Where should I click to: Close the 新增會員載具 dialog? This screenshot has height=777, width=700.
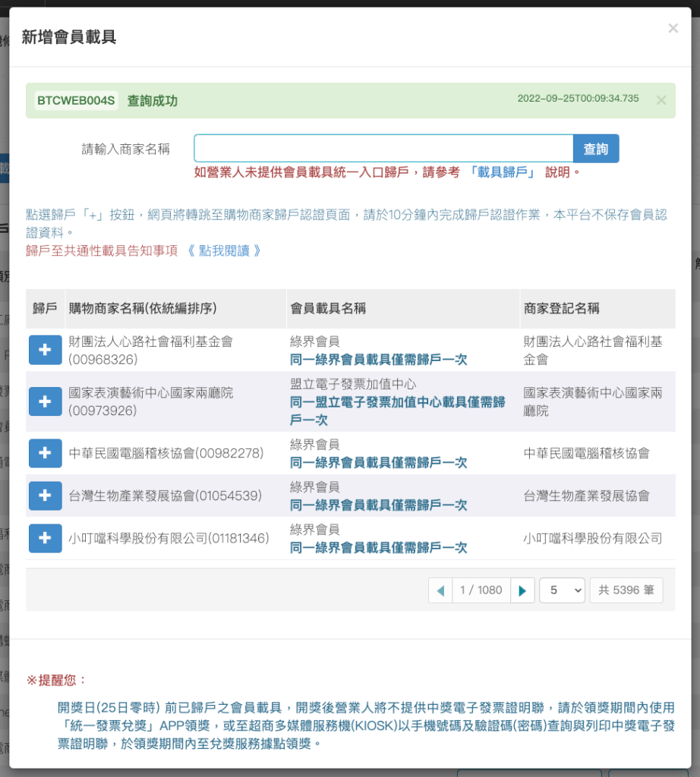673,28
